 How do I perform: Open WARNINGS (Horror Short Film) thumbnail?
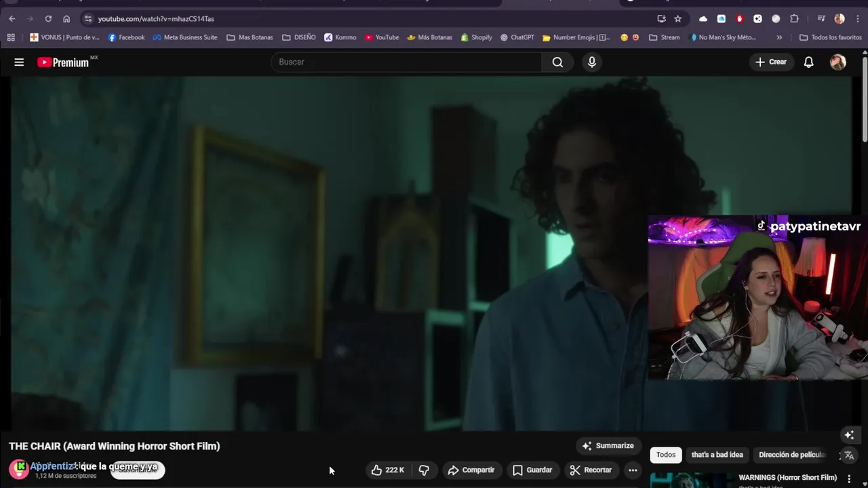(x=692, y=480)
